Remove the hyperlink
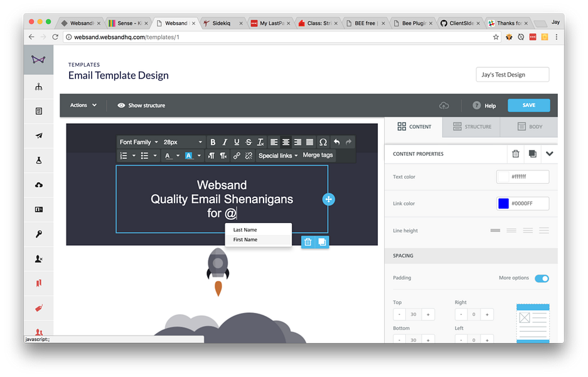This screenshot has height=377, width=588. click(x=249, y=155)
